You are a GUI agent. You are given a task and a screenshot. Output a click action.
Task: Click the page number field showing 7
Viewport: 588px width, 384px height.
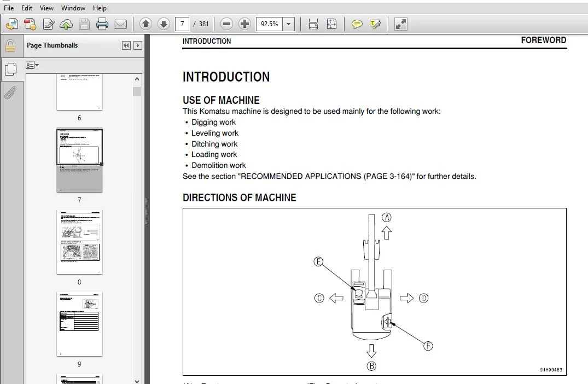(x=182, y=24)
